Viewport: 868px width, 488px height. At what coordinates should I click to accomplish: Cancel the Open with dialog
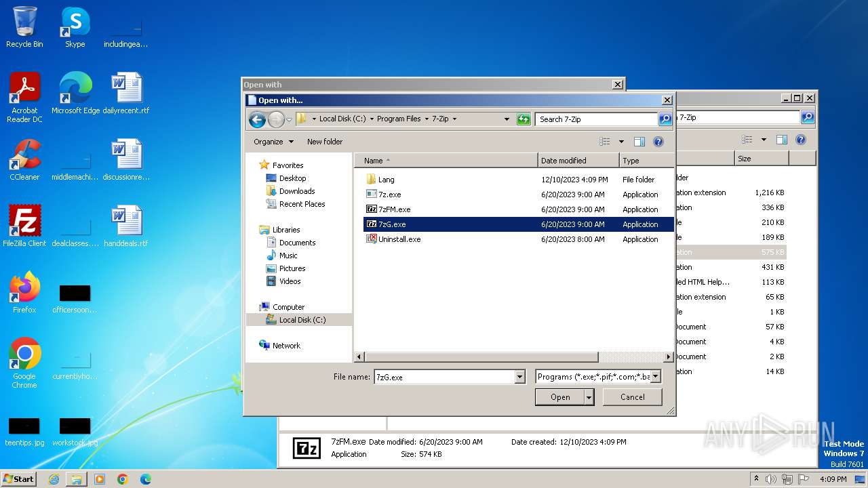click(x=633, y=397)
